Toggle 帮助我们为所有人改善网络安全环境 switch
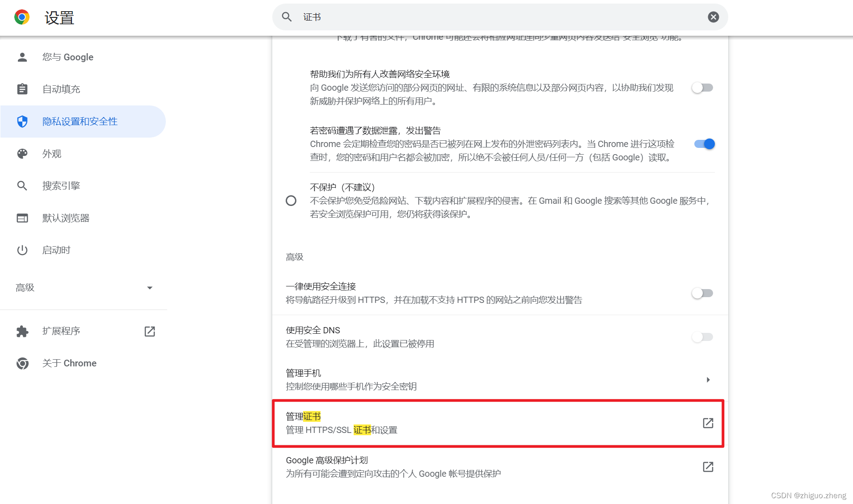Viewport: 853px width, 504px height. [702, 88]
